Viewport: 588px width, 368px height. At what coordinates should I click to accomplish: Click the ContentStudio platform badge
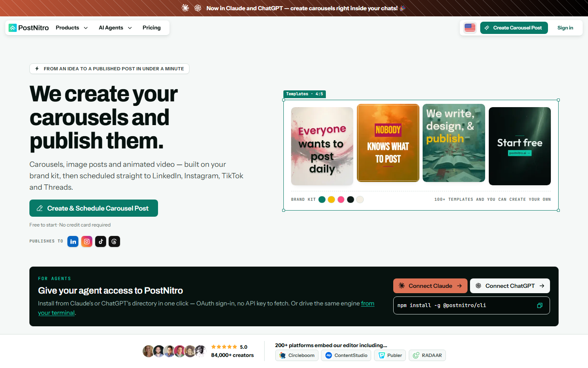346,355
